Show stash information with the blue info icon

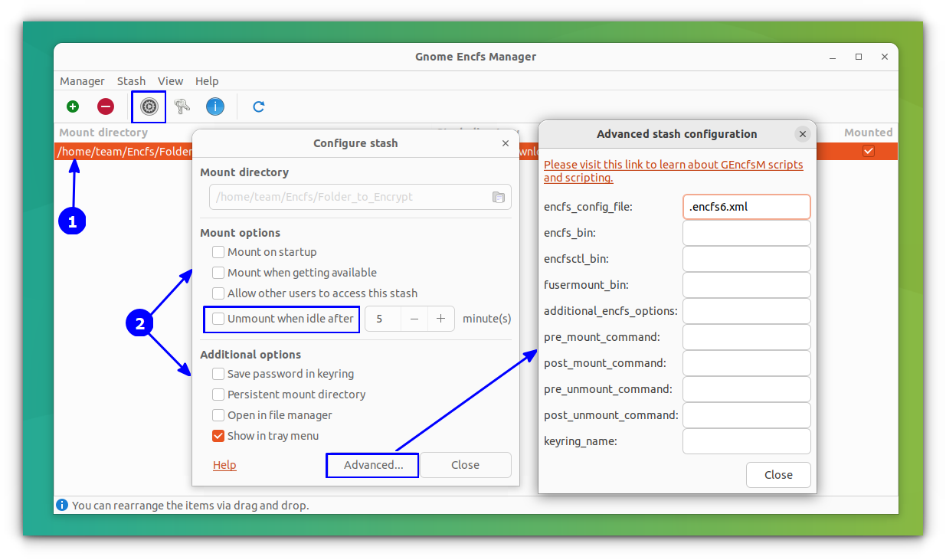click(215, 106)
